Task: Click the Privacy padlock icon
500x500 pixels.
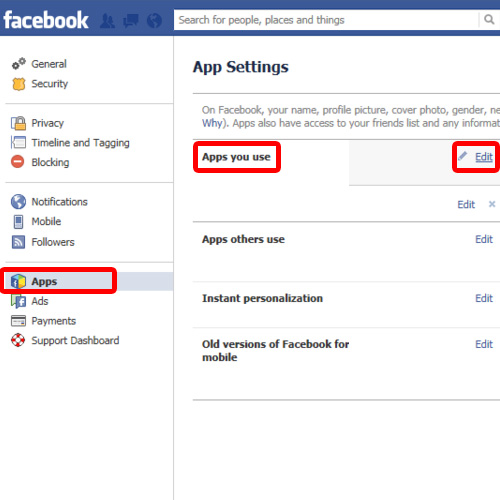Action: pos(19,123)
